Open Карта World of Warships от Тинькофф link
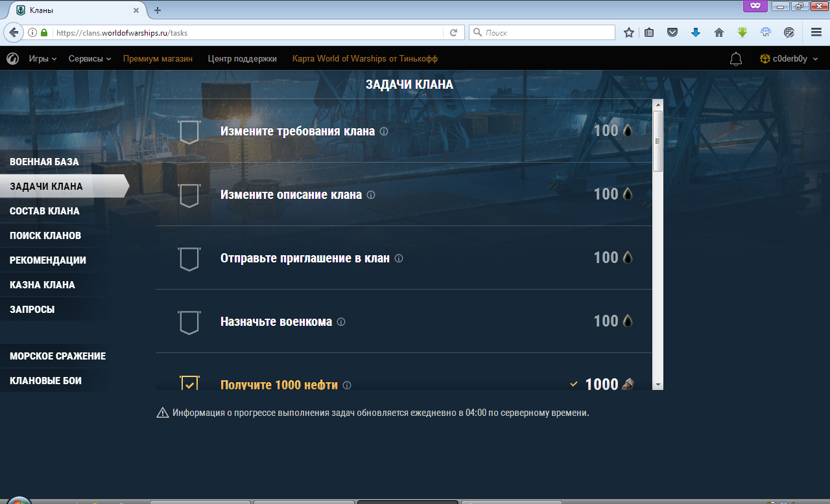 365,59
